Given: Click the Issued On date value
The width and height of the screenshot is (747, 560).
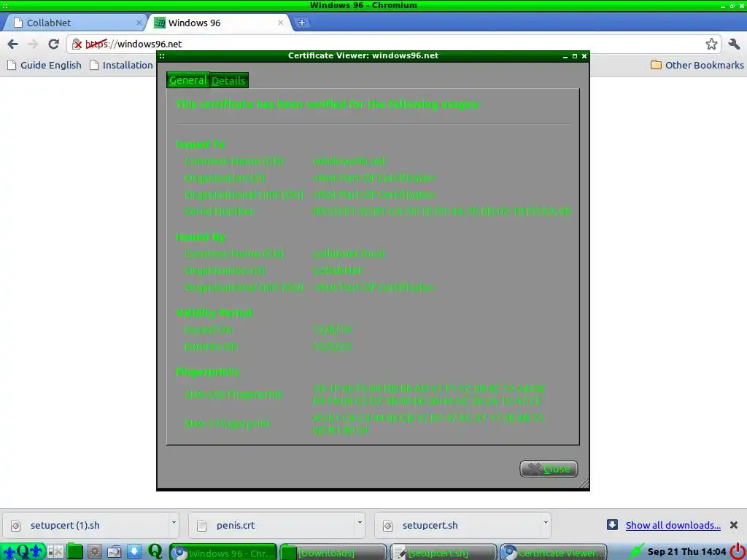Looking at the screenshot, I should [x=332, y=330].
